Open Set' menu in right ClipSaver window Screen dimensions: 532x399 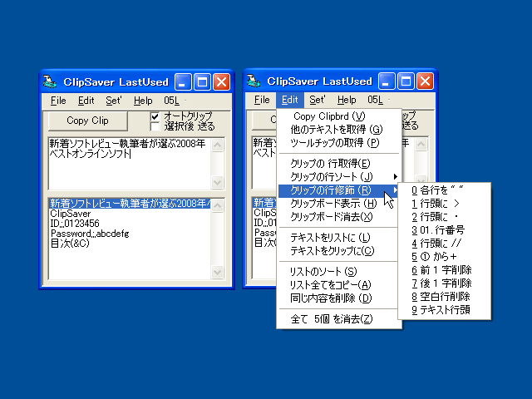point(318,100)
